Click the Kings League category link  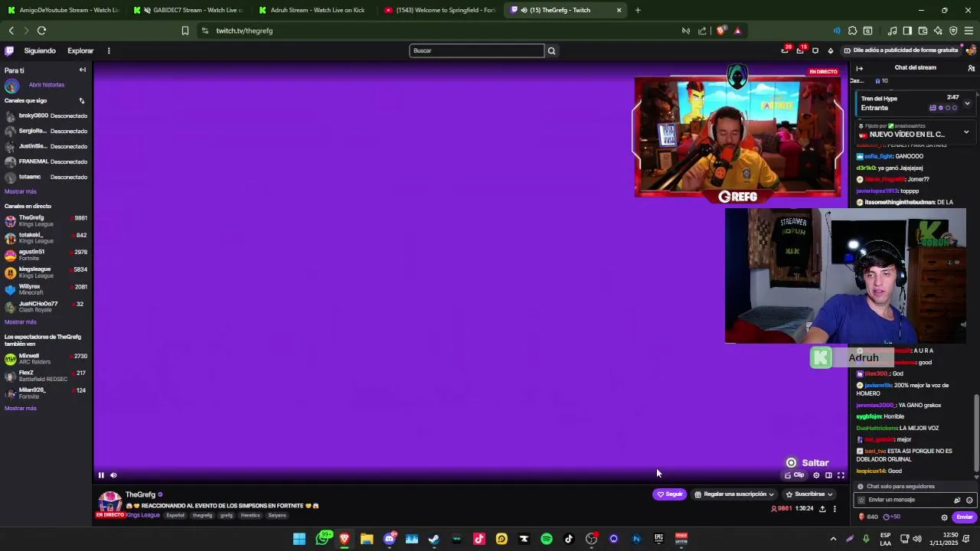point(143,515)
